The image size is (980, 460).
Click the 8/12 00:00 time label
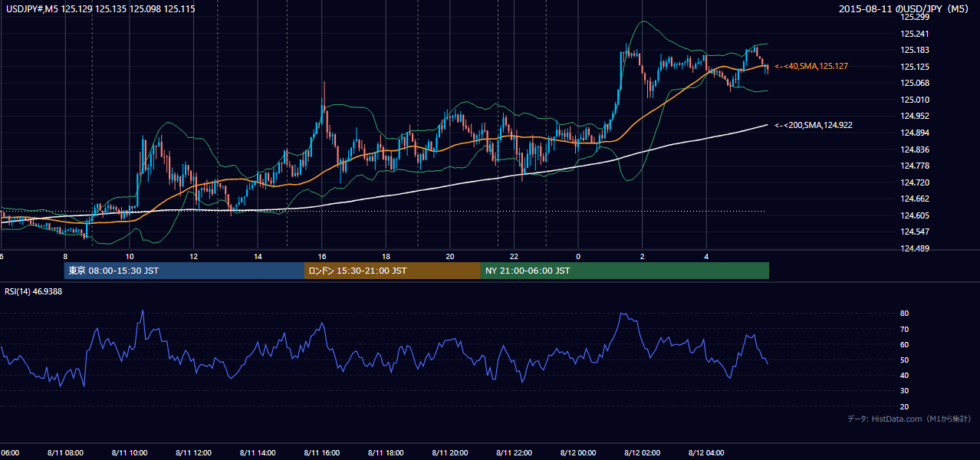(x=578, y=453)
